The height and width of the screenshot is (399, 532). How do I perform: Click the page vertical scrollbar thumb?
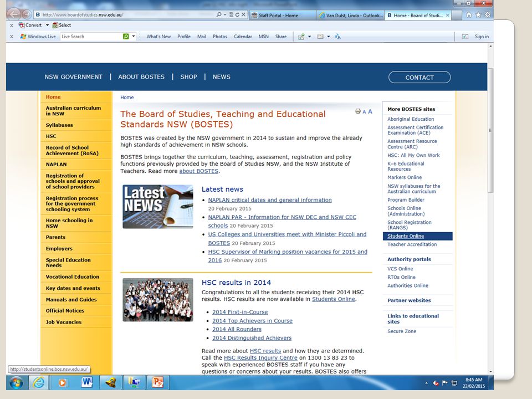click(x=490, y=130)
